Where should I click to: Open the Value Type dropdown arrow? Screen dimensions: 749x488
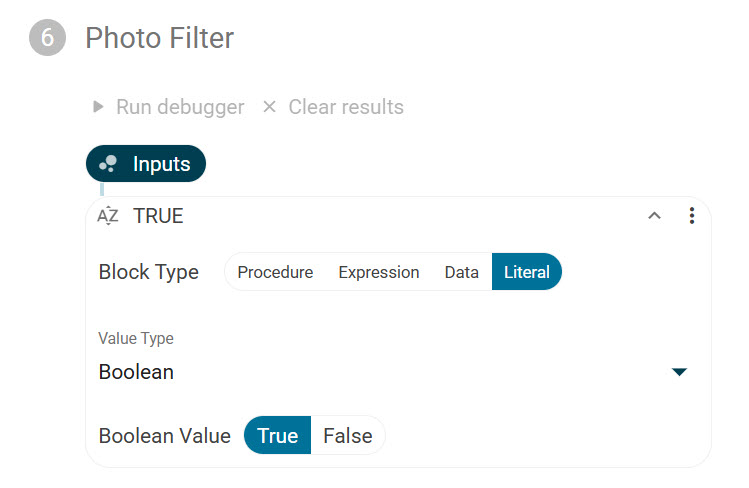[679, 372]
